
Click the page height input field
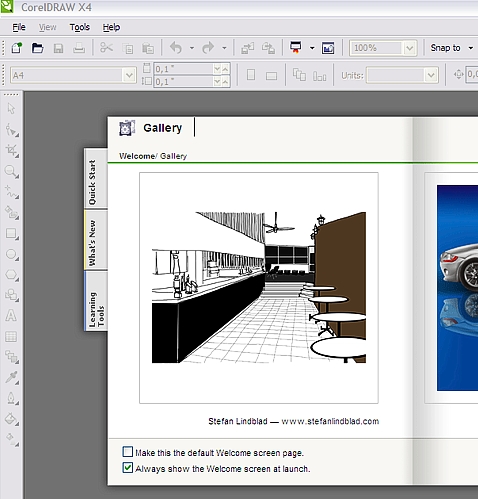point(184,81)
